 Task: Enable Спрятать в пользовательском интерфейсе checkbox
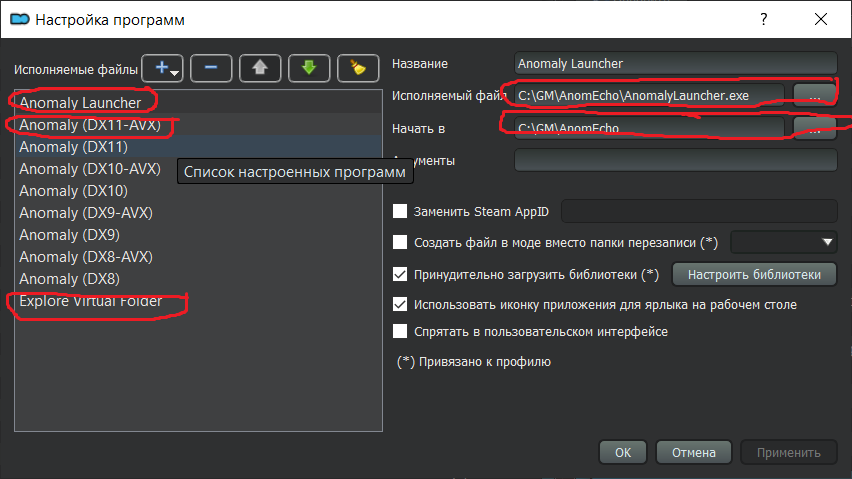[400, 331]
